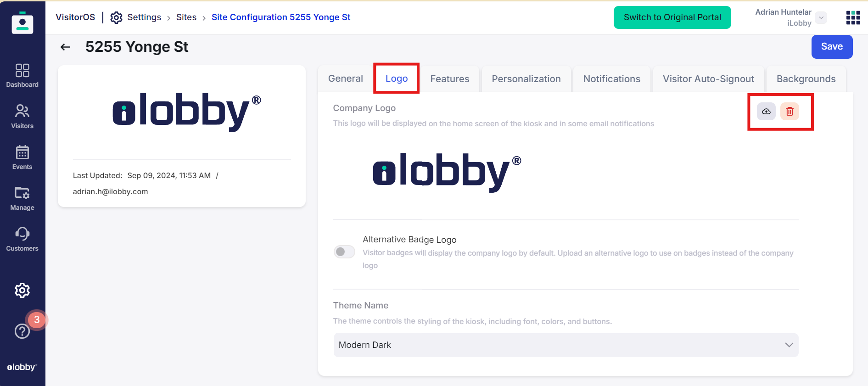Switch to Visitor Auto-Signout tab
Image resolution: width=868 pixels, height=386 pixels.
(x=708, y=79)
